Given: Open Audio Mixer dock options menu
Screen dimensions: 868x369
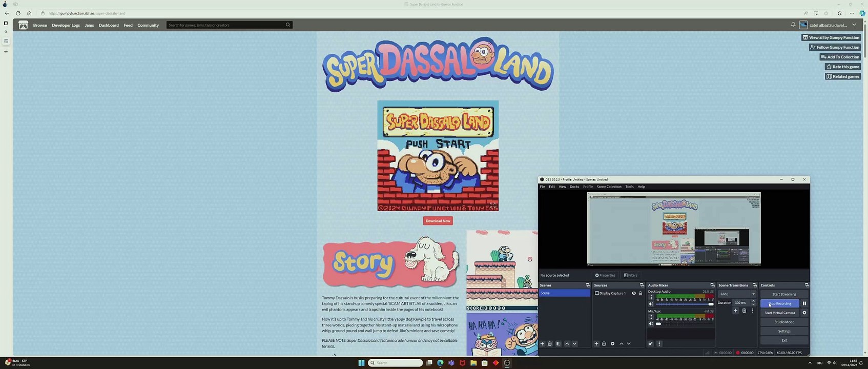Looking at the screenshot, I should click(x=659, y=344).
